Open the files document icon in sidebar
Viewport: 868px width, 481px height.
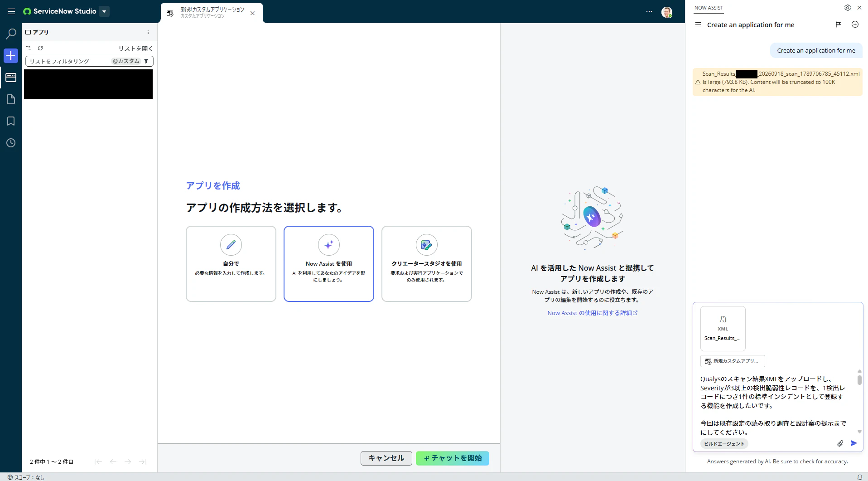point(11,99)
